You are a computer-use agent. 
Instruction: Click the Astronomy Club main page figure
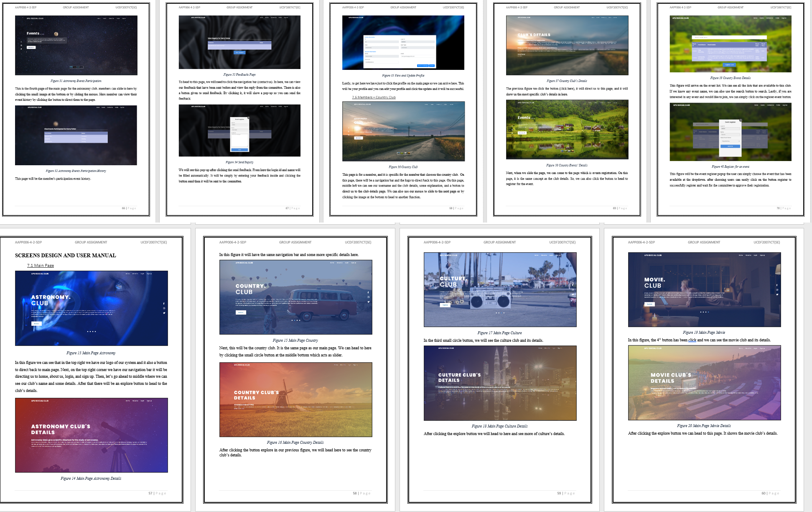(x=91, y=308)
